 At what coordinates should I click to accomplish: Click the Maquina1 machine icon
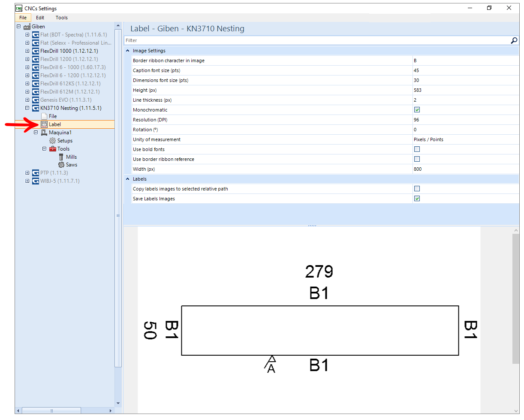pos(44,133)
